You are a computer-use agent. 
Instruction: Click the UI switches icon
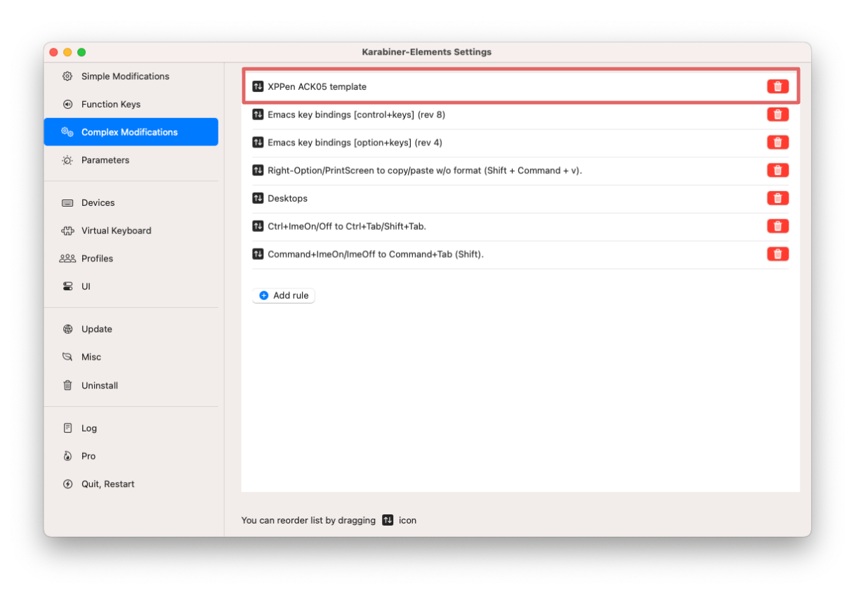67,287
